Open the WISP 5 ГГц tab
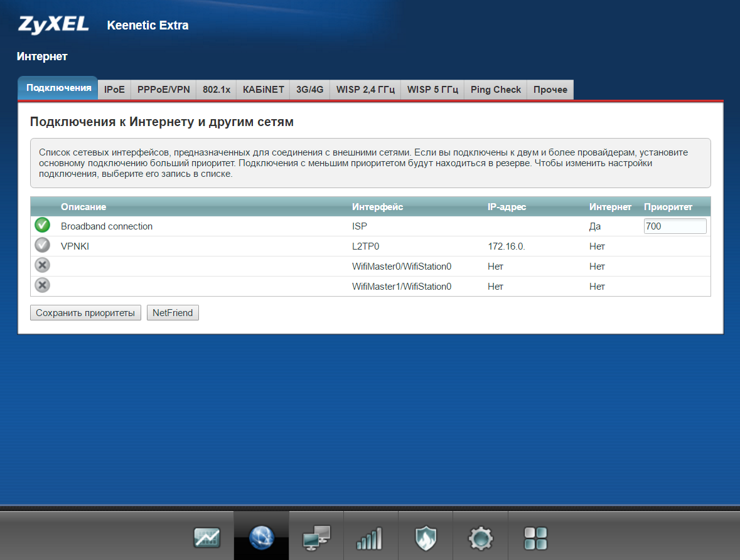 (x=432, y=90)
